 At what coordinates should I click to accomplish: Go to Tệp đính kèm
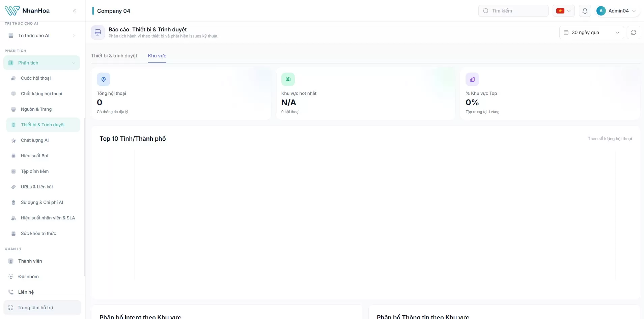(43, 171)
